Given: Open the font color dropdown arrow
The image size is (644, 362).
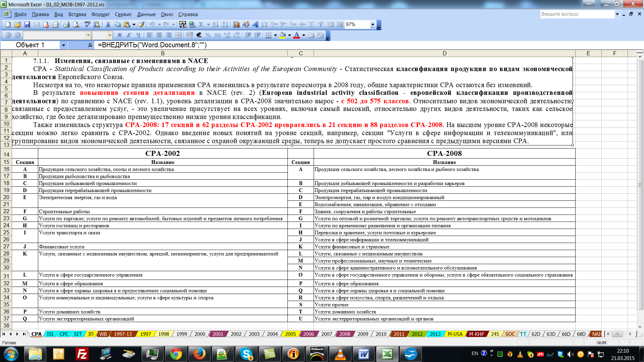Looking at the screenshot, I should (304, 35).
